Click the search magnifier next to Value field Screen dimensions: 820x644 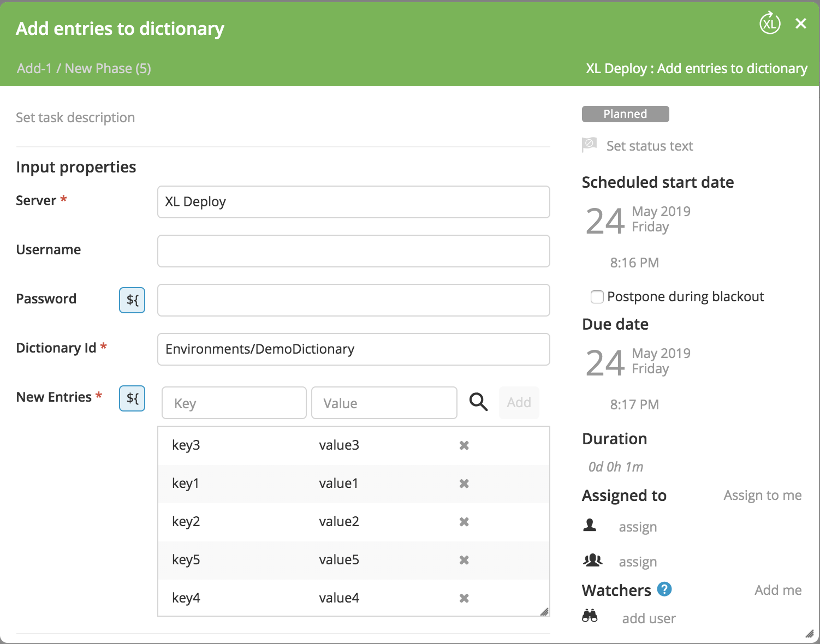click(x=478, y=402)
